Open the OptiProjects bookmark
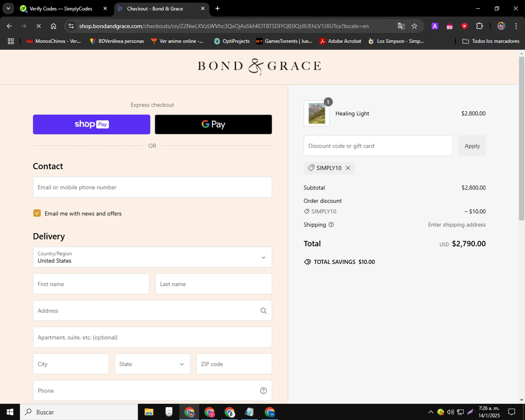Screen dimensions: 525x420 pyautogui.click(x=232, y=41)
